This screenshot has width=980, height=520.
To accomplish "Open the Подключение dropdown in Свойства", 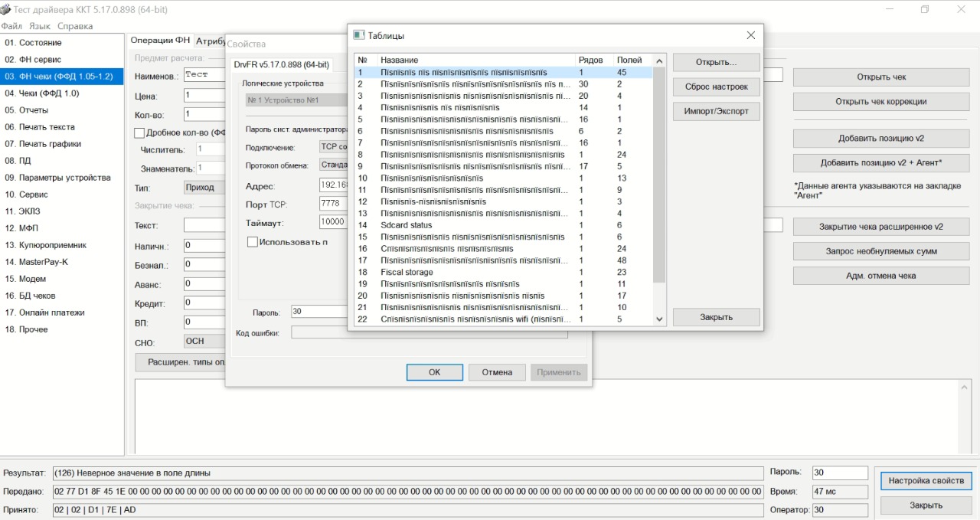I will point(333,147).
